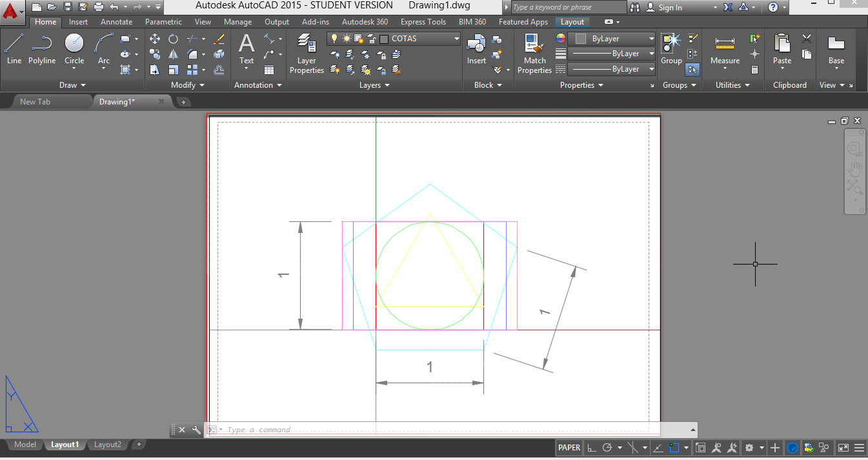Click the Plot printer icon
This screenshot has height=460, width=868.
tap(98, 7)
